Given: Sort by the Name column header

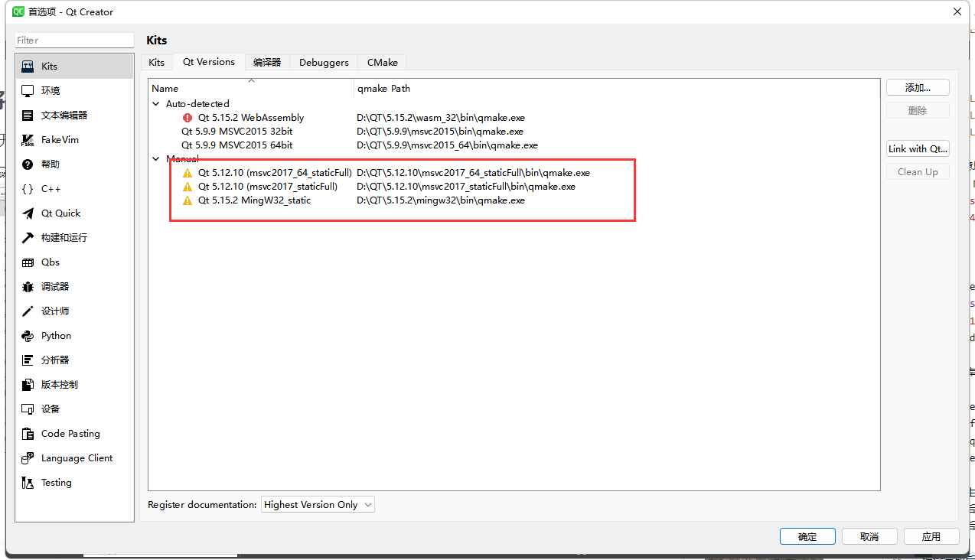Looking at the screenshot, I should (251, 89).
